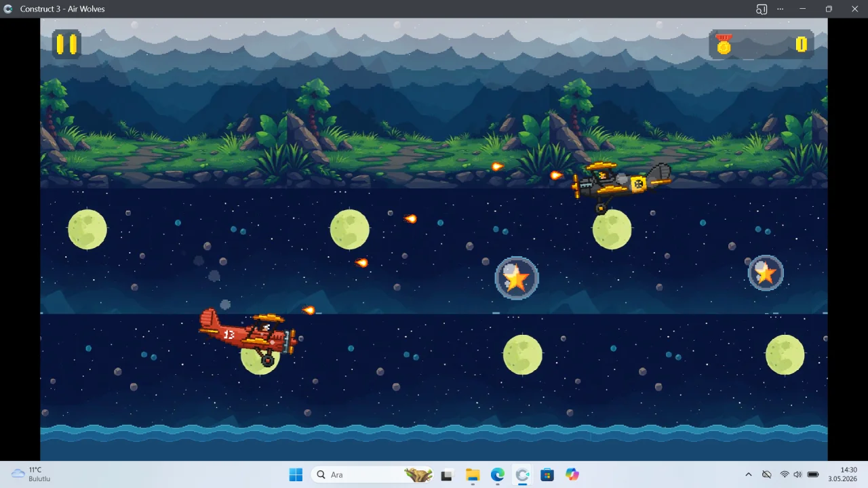Switch to the Construct 3 taskbar app

click(x=522, y=475)
